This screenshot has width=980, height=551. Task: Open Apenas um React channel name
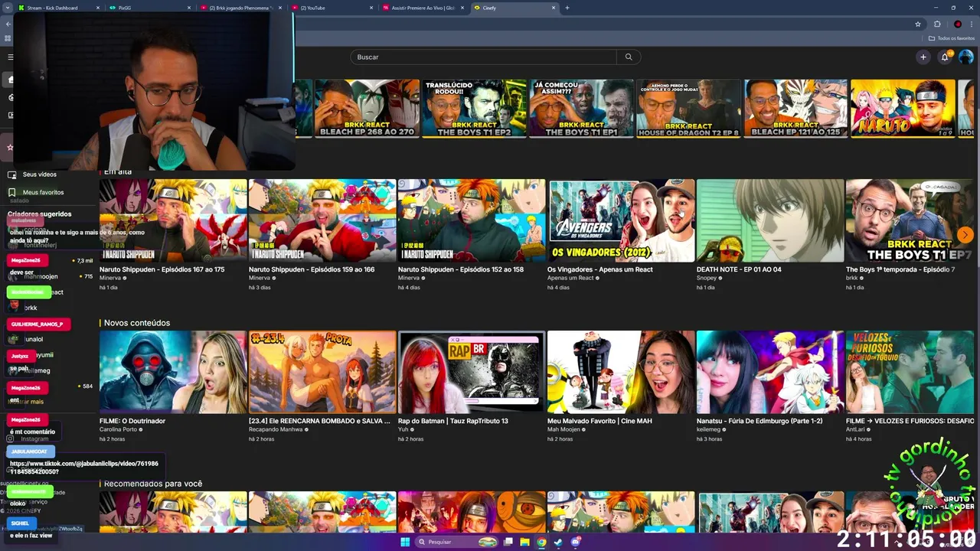570,278
